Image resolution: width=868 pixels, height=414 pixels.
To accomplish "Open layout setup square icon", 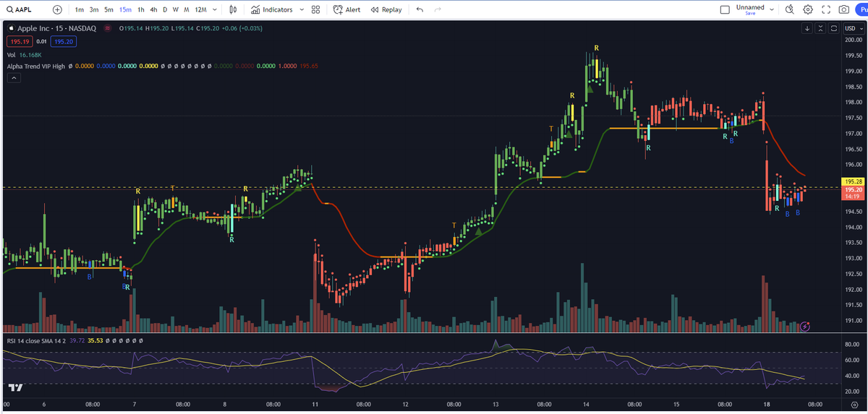I will click(x=726, y=10).
